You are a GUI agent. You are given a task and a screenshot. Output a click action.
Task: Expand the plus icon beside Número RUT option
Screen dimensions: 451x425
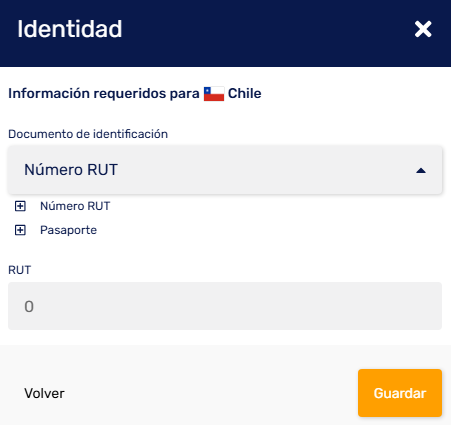[20, 206]
